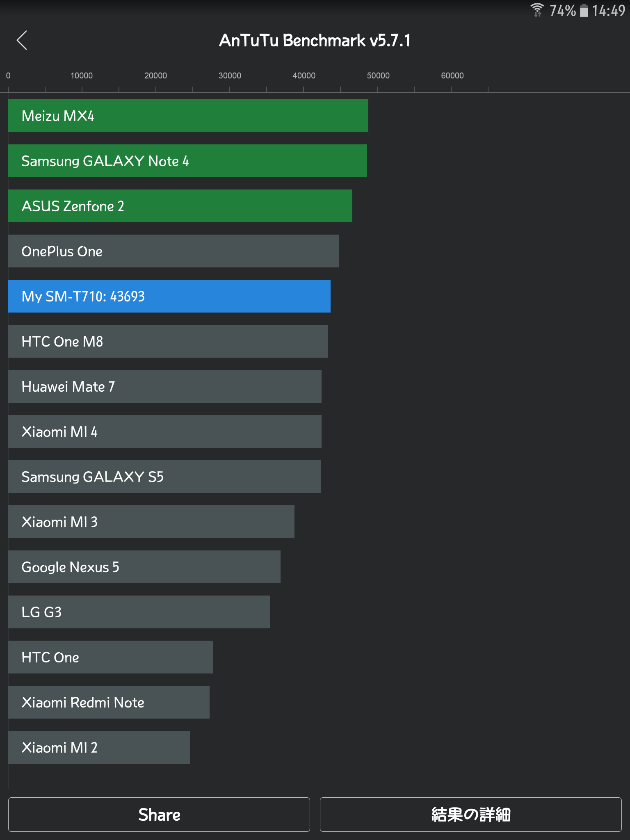
Task: Tap the Xiaomi Redmi Note bar
Action: [109, 702]
